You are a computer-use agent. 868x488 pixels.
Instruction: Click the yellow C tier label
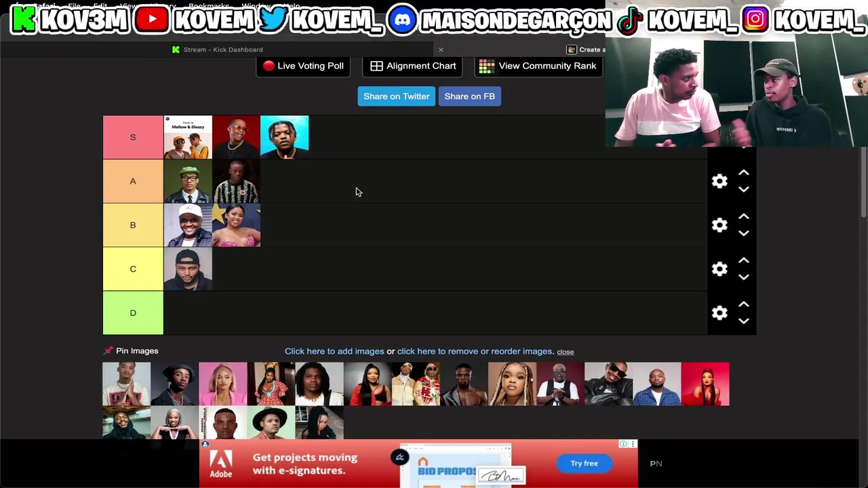click(133, 269)
